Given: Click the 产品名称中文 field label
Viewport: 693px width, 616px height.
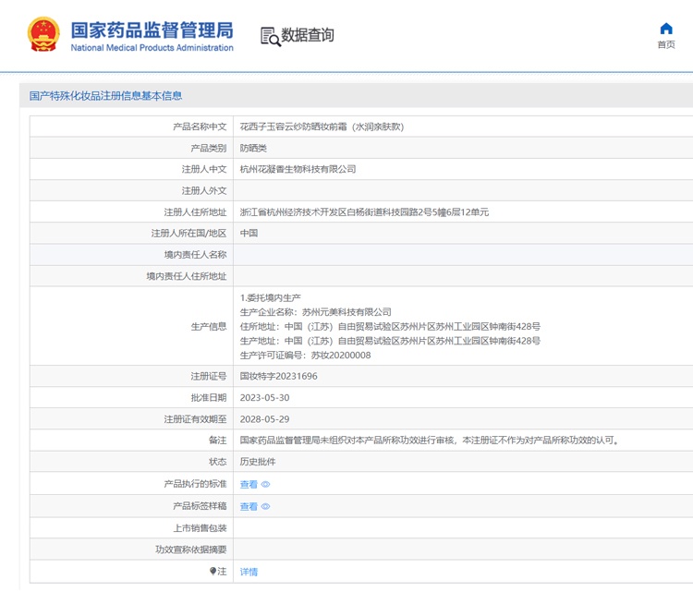Looking at the screenshot, I should pyautogui.click(x=200, y=127).
